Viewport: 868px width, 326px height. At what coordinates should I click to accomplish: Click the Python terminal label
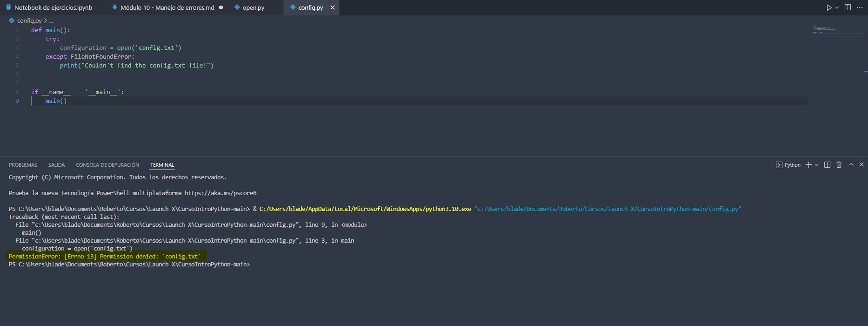[x=793, y=165]
